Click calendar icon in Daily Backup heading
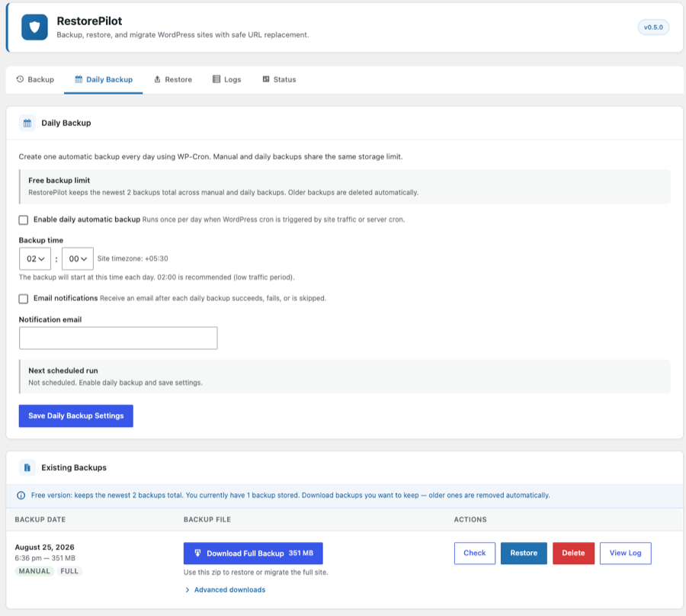686x616 pixels. coord(27,123)
